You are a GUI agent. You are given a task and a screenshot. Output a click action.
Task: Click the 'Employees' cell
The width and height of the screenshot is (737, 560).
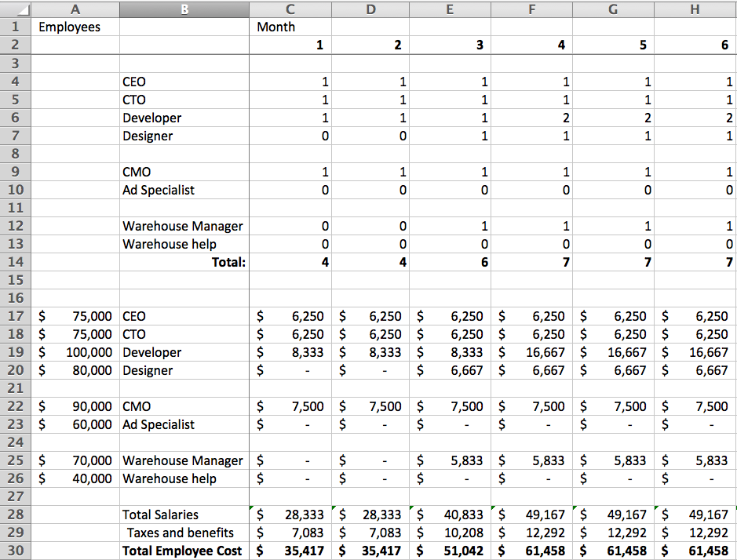tap(75, 27)
